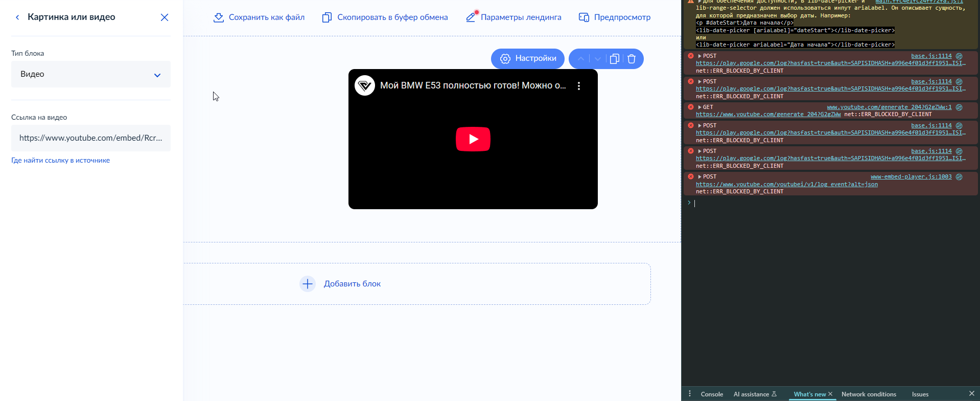Open the Тип блока dropdown showing Видео
Image resolution: width=980 pixels, height=401 pixels.
pyautogui.click(x=91, y=74)
